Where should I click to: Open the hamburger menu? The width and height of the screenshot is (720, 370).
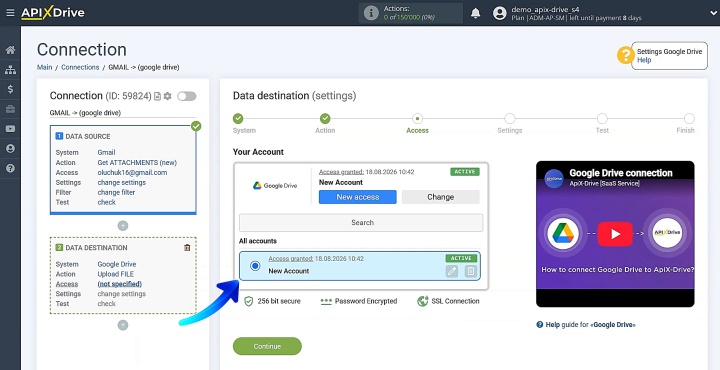[x=10, y=13]
